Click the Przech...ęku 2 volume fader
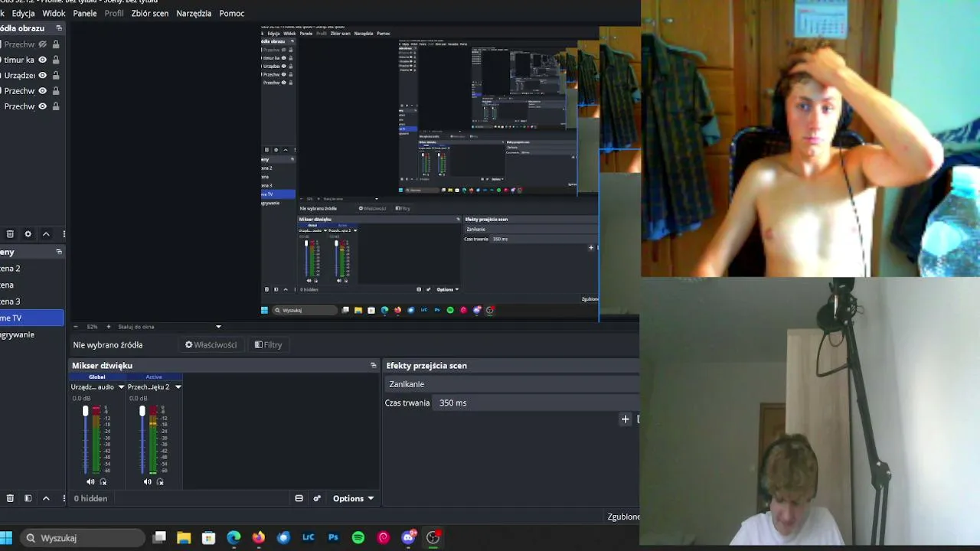980x551 pixels. (142, 412)
